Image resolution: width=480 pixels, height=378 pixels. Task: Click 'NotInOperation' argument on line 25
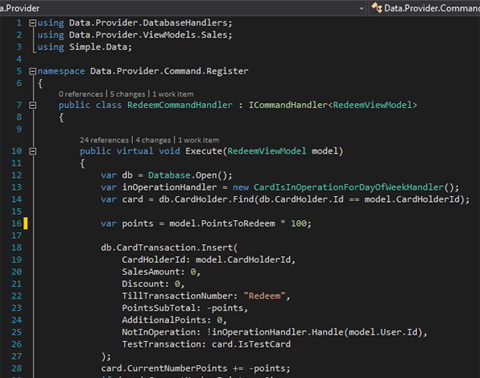158,332
